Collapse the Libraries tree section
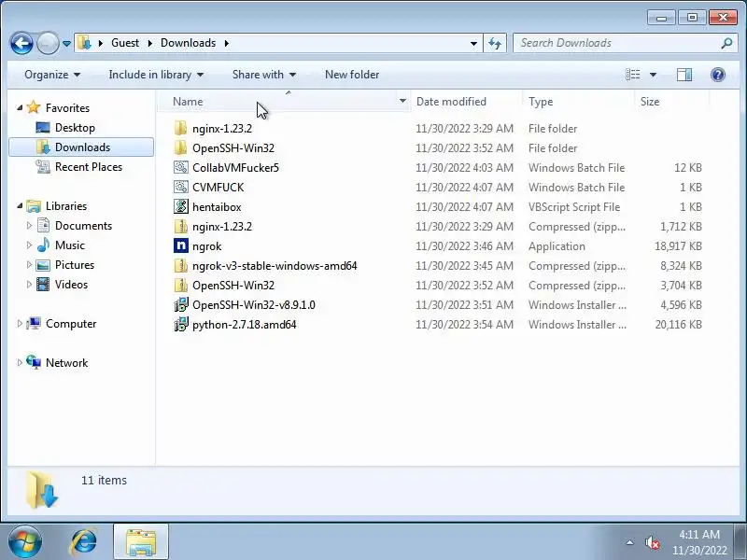747x560 pixels. point(20,205)
